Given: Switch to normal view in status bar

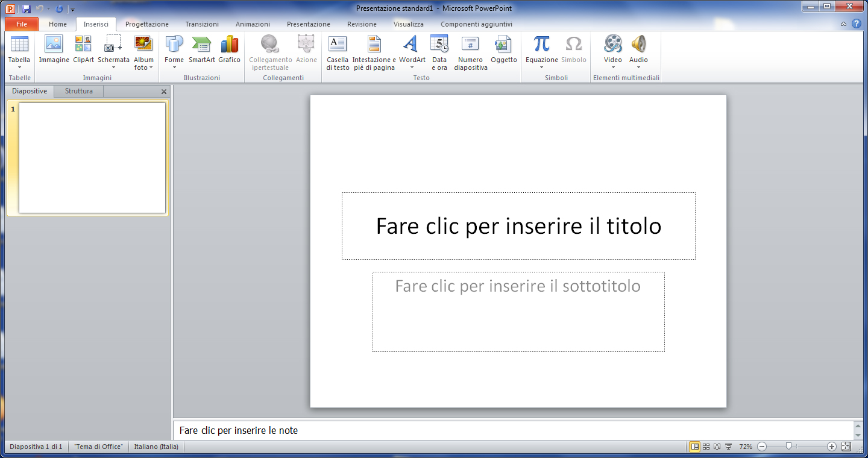Looking at the screenshot, I should coord(695,447).
